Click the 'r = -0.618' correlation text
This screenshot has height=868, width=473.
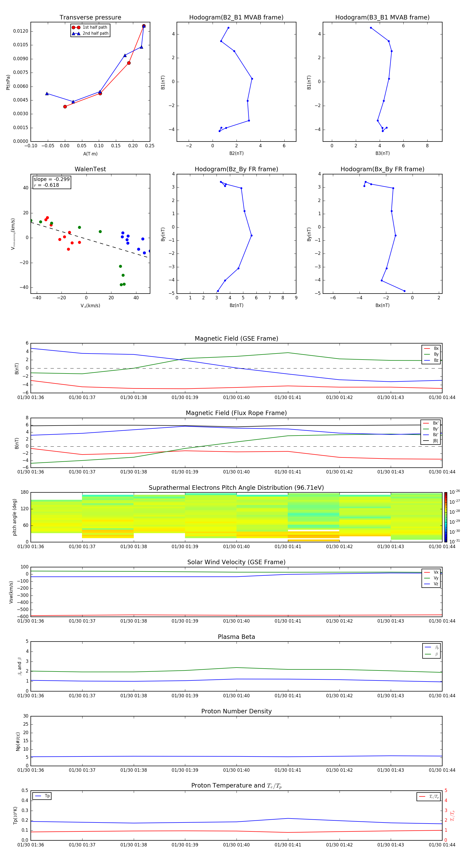click(47, 185)
